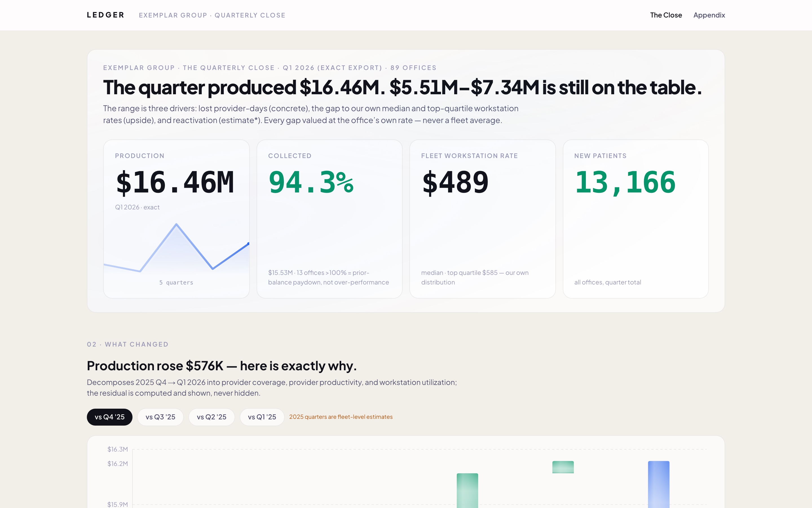Select the vs Q2 '25 comparison
This screenshot has height=508, width=812.
(211, 417)
